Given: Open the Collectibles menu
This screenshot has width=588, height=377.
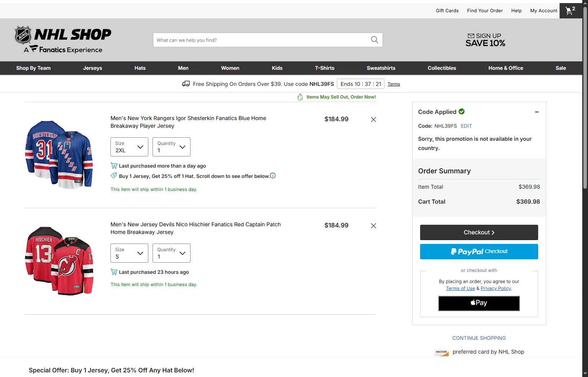Looking at the screenshot, I should coord(442,68).
